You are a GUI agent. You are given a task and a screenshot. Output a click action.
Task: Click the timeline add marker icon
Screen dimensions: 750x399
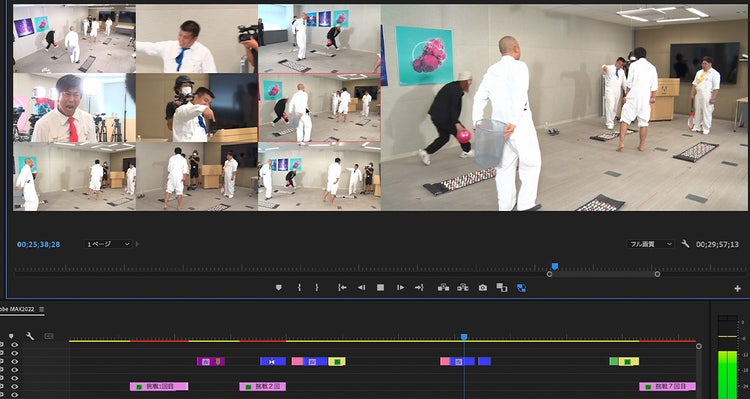tap(11, 336)
